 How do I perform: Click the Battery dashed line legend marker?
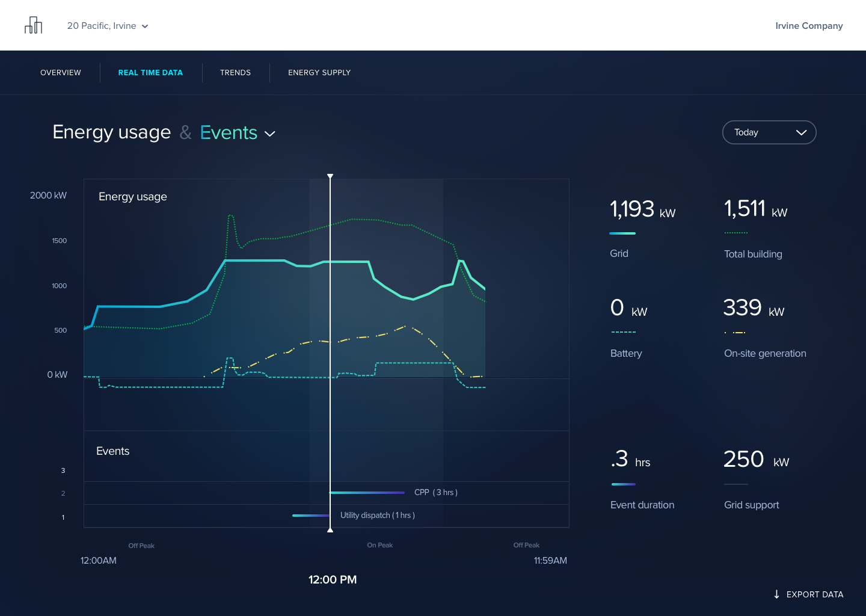coord(623,332)
